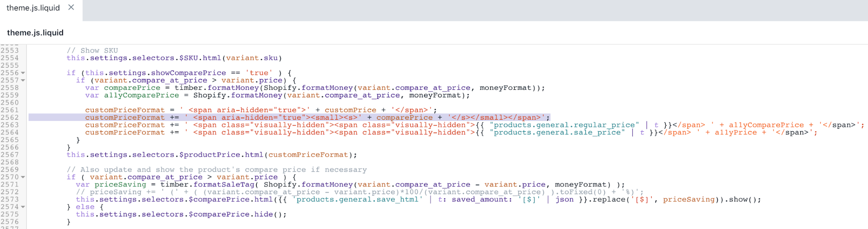The height and width of the screenshot is (229, 868).
Task: Collapse code fold at line 2570
Action: (x=23, y=177)
